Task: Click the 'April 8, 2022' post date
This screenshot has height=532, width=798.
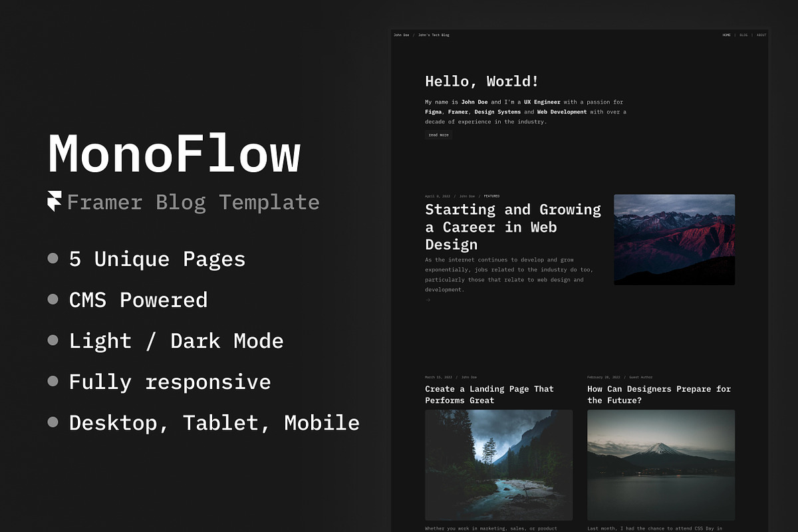Action: (x=438, y=196)
